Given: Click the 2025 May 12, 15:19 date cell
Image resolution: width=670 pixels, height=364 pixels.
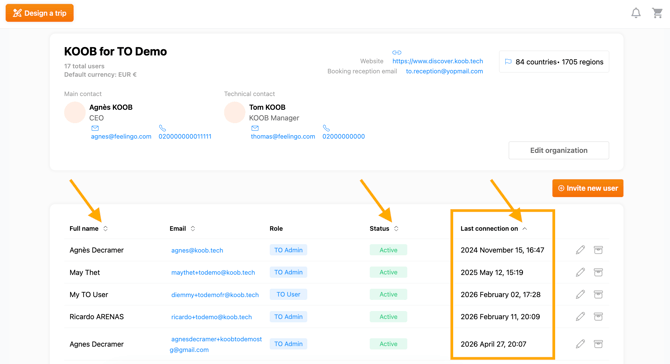Looking at the screenshot, I should (x=492, y=273).
